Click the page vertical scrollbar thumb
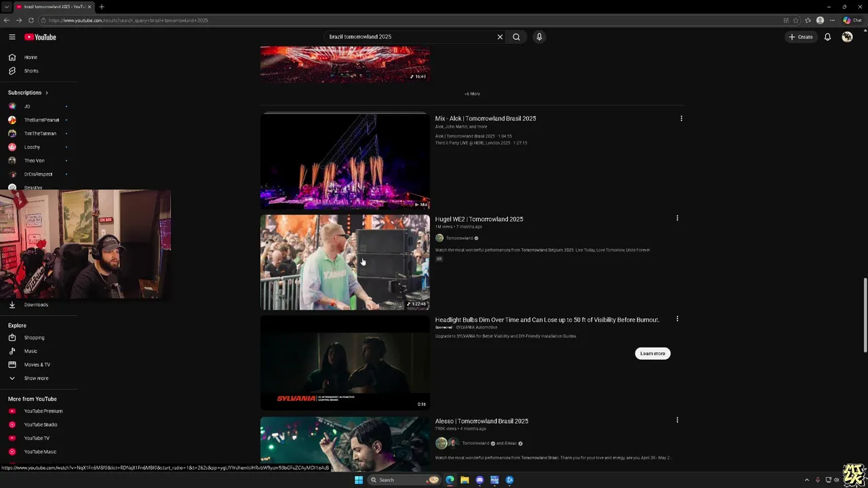This screenshot has height=488, width=868. tap(864, 315)
